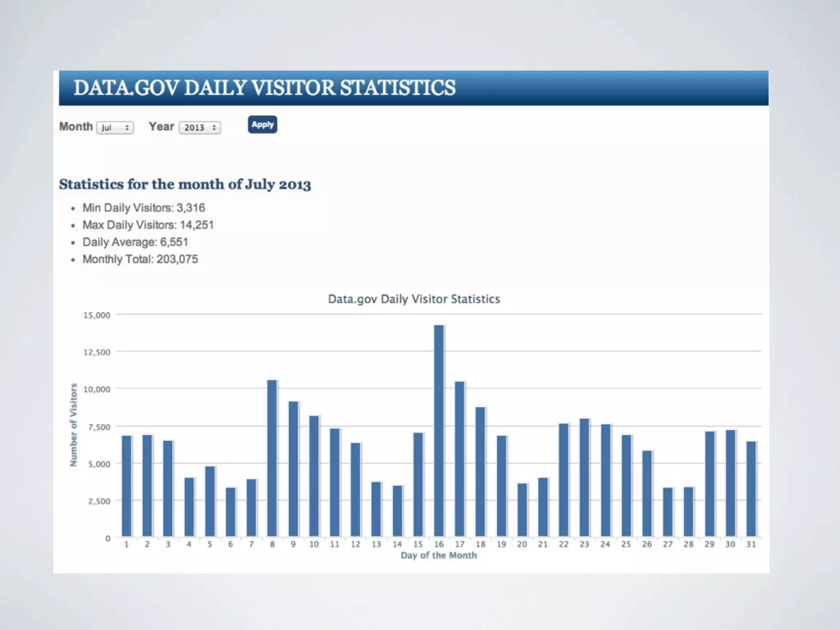The image size is (840, 630).
Task: Click the bar for day 6
Action: point(231,512)
